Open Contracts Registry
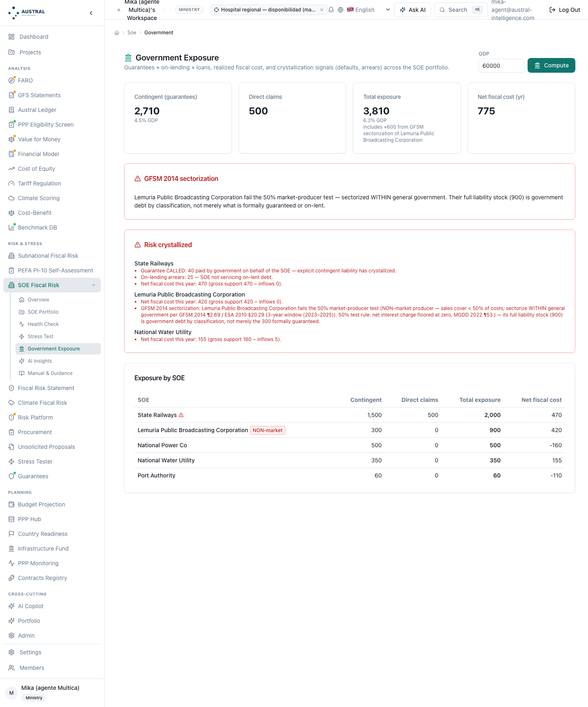Screen dimensions: 588x707 click(x=52, y=578)
